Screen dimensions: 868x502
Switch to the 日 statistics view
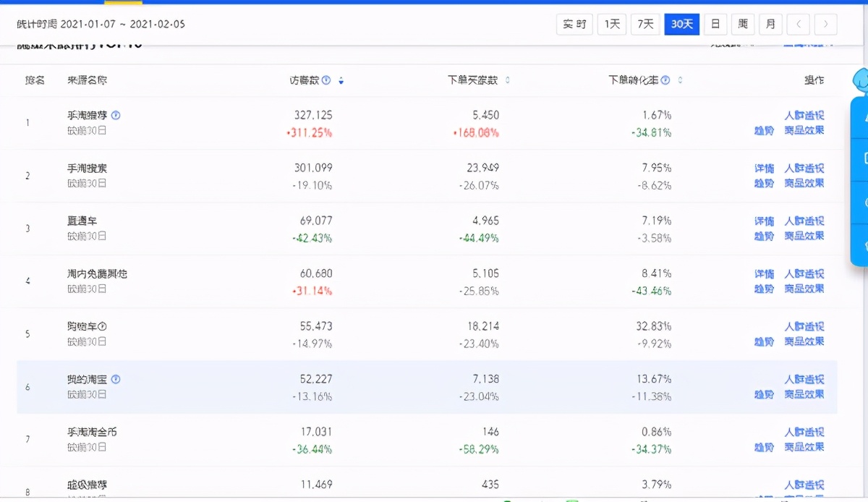715,25
